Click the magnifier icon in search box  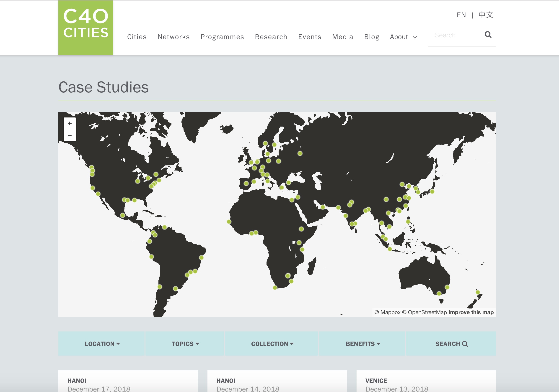(x=488, y=35)
